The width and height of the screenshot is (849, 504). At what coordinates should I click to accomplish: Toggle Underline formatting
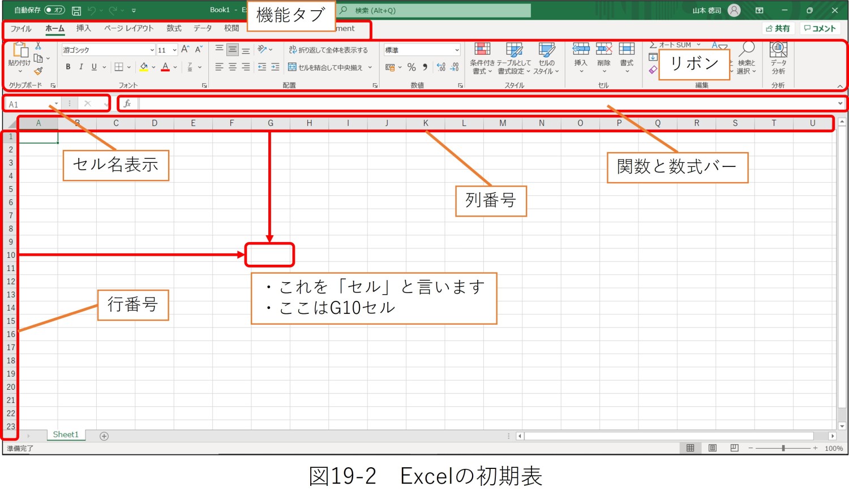(x=94, y=67)
